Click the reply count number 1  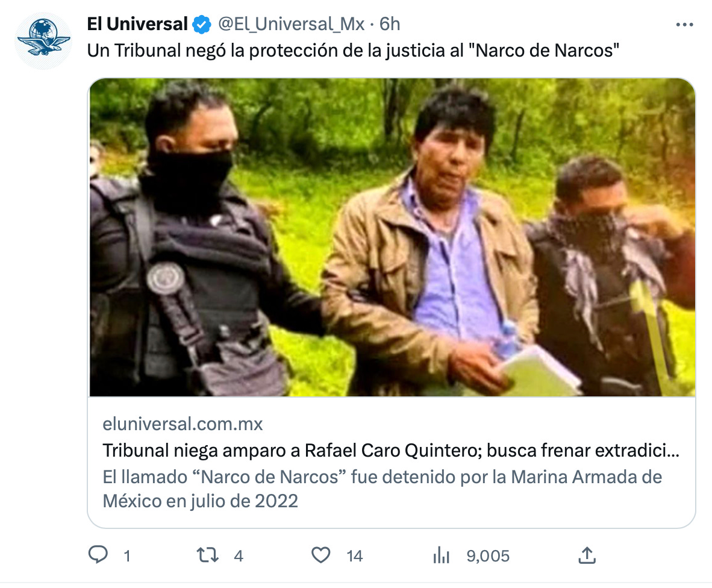pyautogui.click(x=127, y=555)
